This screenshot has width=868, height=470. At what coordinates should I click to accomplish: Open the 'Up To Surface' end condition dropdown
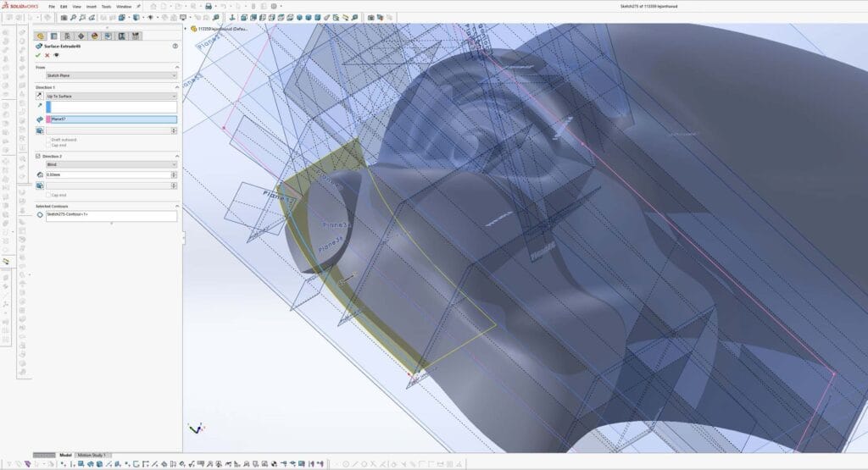click(111, 97)
